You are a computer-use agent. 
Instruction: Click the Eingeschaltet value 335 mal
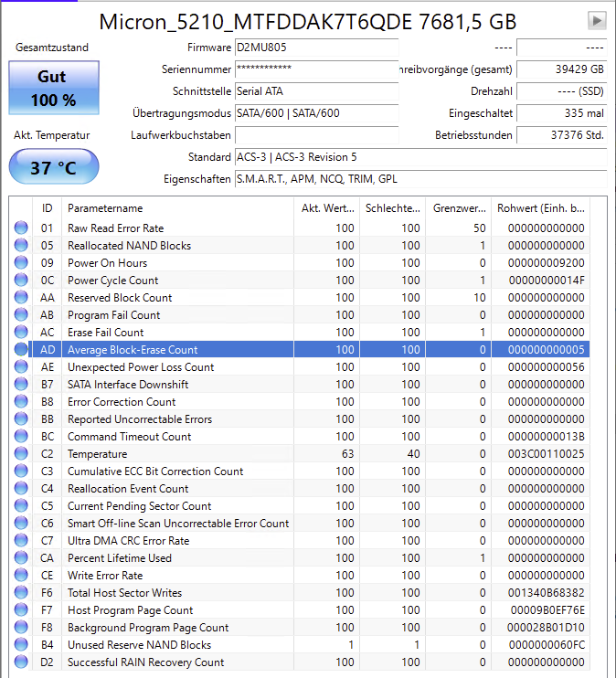(562, 113)
